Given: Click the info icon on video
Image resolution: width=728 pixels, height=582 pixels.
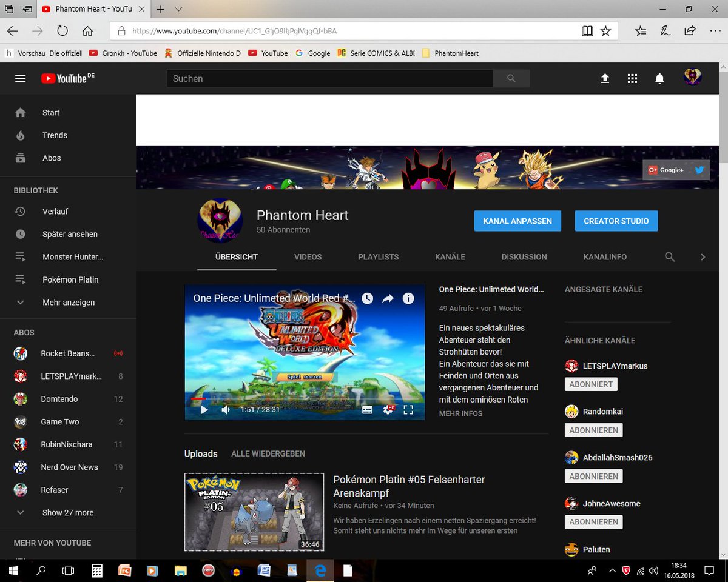Looking at the screenshot, I should [408, 298].
